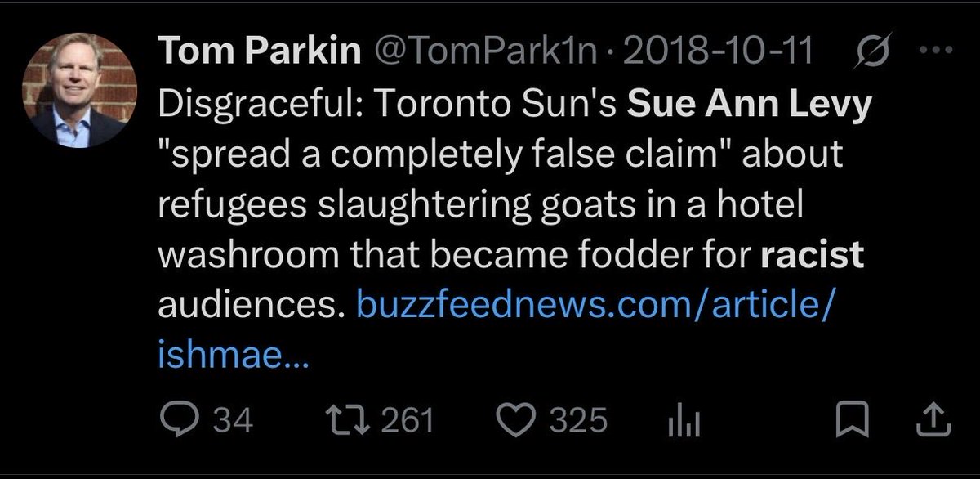The height and width of the screenshot is (479, 980).
Task: Click the bold word racist
Action: [x=812, y=256]
